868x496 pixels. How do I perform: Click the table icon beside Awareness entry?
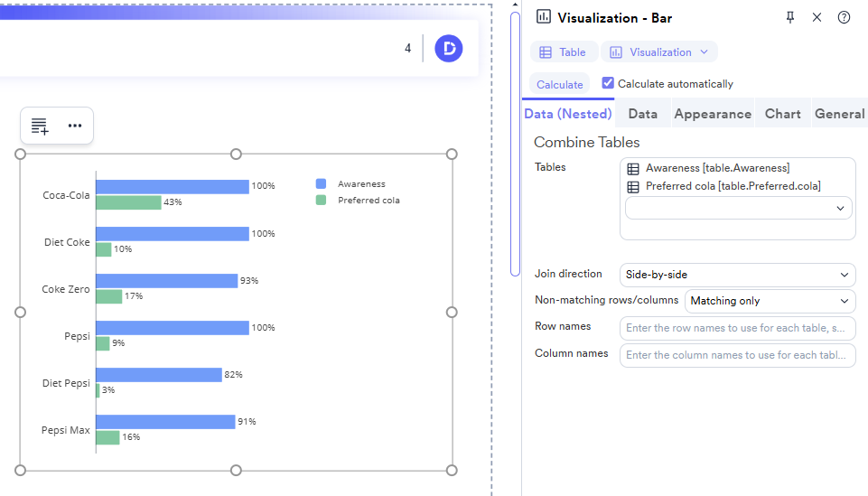[633, 169]
